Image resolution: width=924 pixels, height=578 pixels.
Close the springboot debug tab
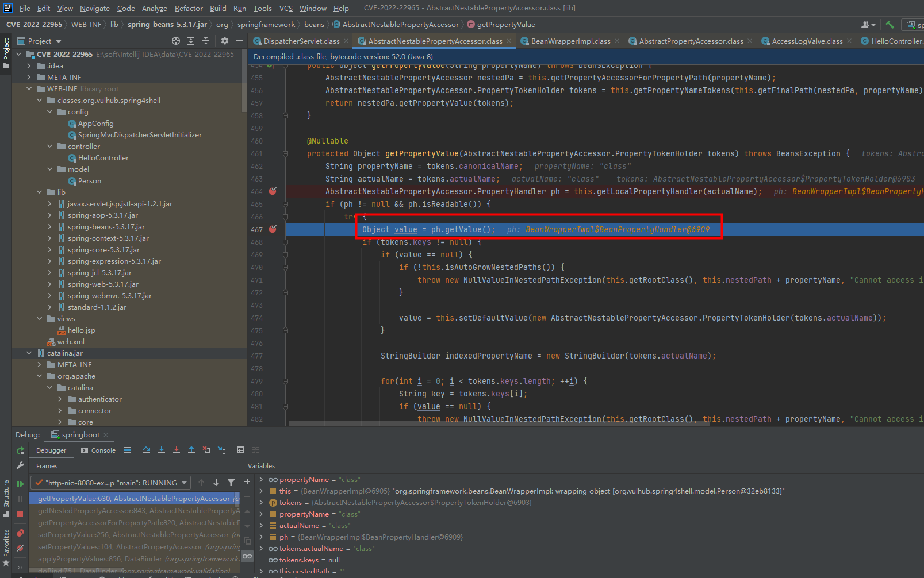click(x=106, y=436)
